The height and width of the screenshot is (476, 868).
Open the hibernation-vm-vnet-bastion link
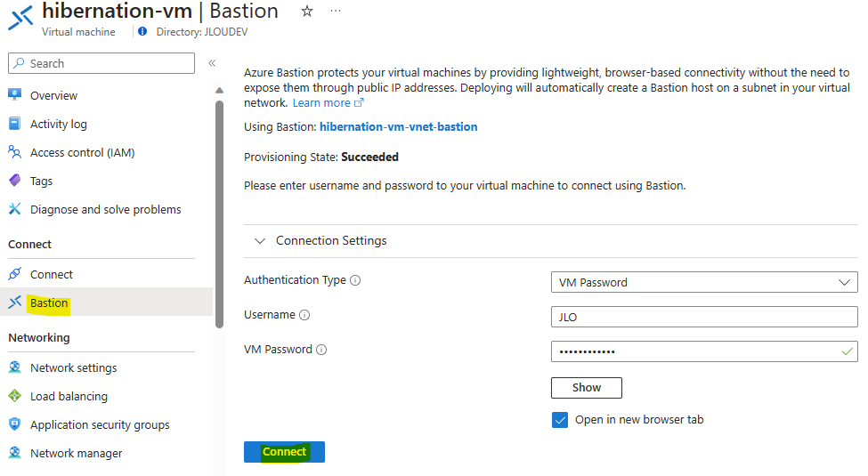399,126
